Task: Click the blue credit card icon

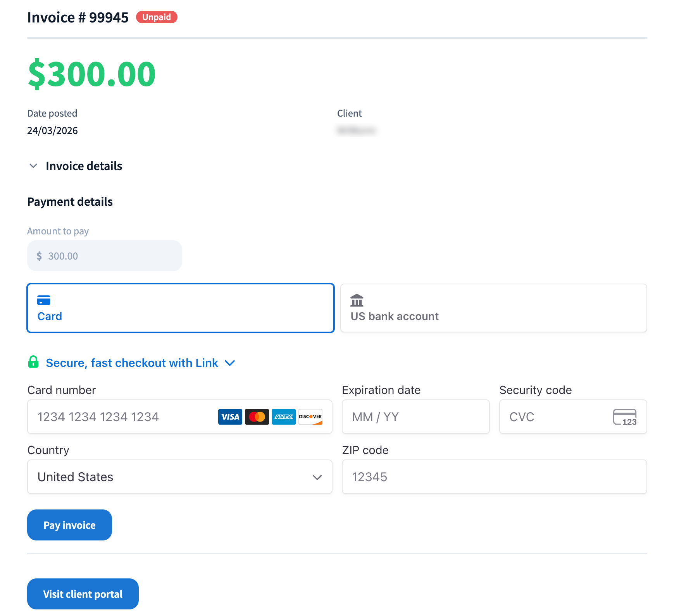Action: click(x=44, y=300)
